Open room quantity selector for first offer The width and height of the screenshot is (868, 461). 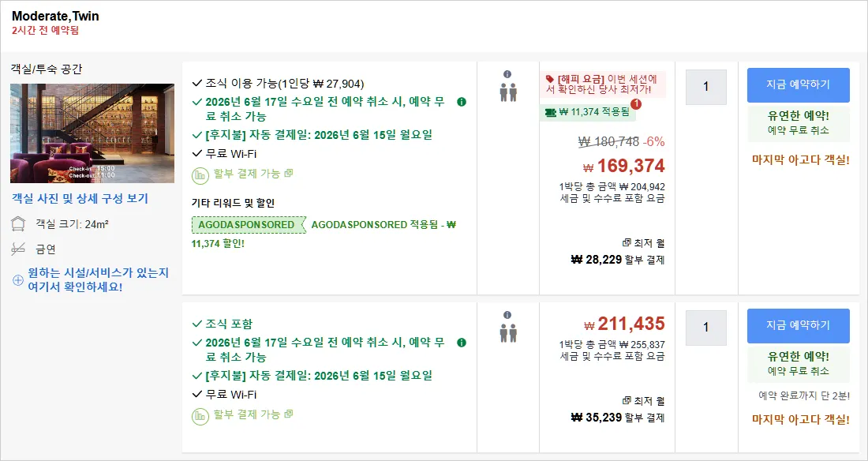[x=705, y=87]
